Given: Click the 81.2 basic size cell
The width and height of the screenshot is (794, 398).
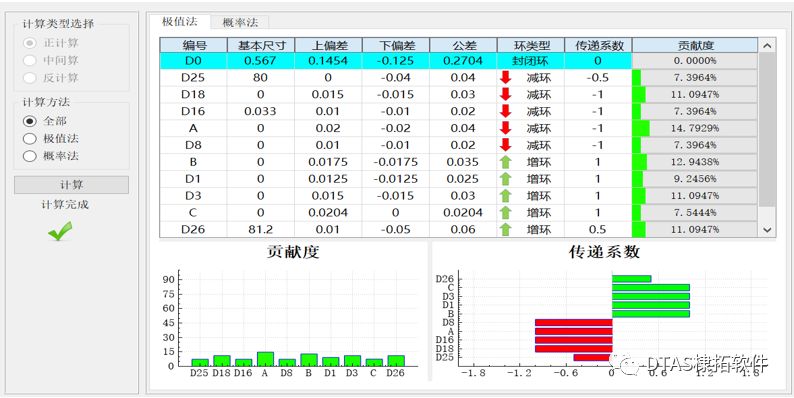Looking at the screenshot, I should pos(261,229).
